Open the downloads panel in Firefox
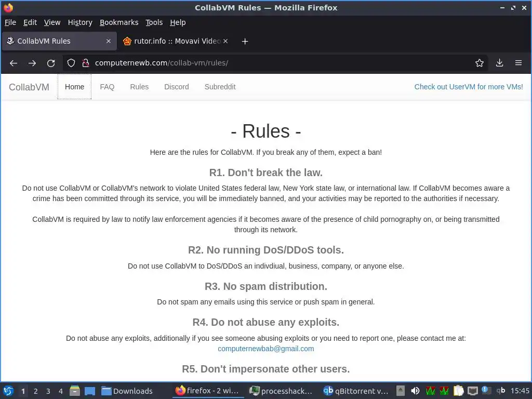 pyautogui.click(x=499, y=63)
